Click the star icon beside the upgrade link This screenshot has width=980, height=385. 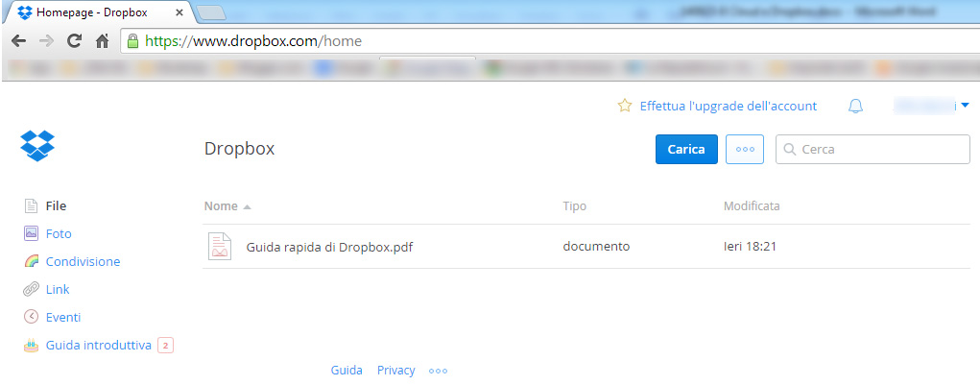(624, 106)
